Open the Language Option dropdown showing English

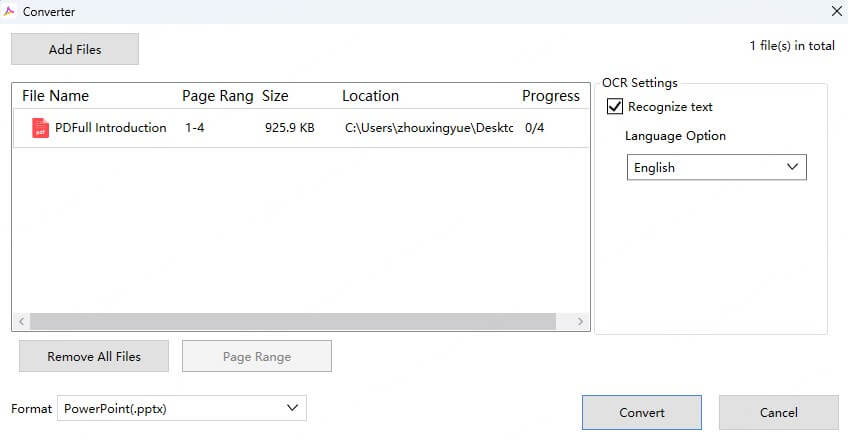[x=716, y=168]
